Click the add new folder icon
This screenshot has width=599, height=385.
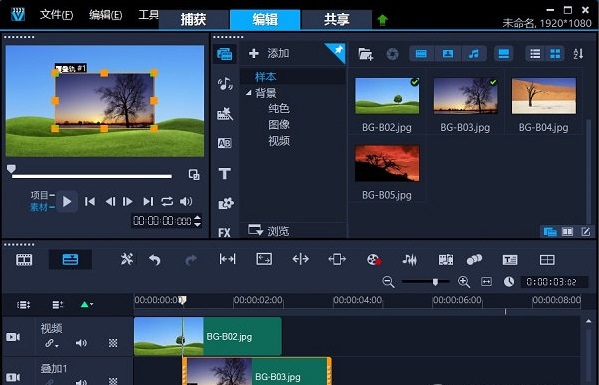click(x=366, y=54)
